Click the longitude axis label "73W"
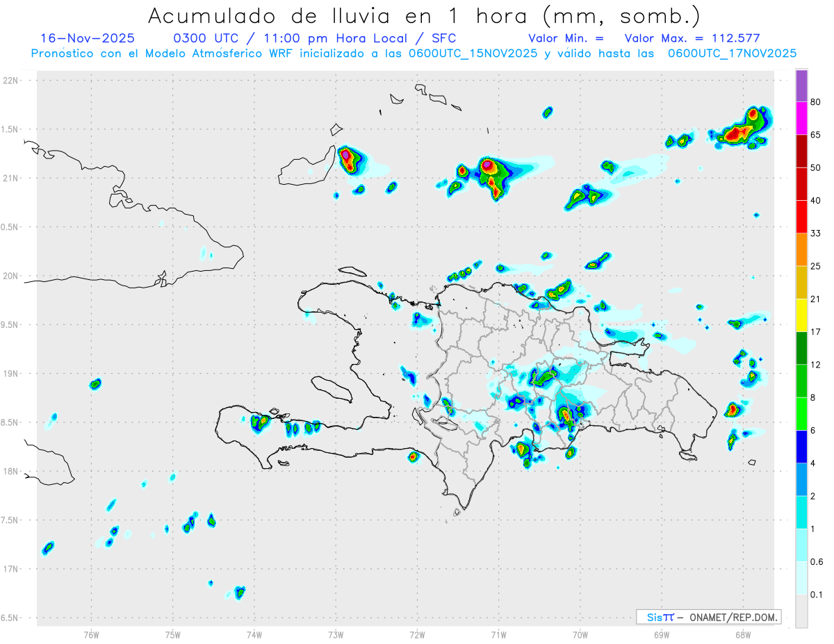The image size is (834, 644). point(336,635)
